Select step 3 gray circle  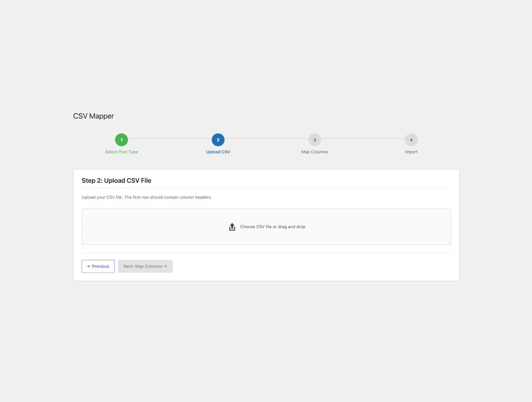pos(315,140)
